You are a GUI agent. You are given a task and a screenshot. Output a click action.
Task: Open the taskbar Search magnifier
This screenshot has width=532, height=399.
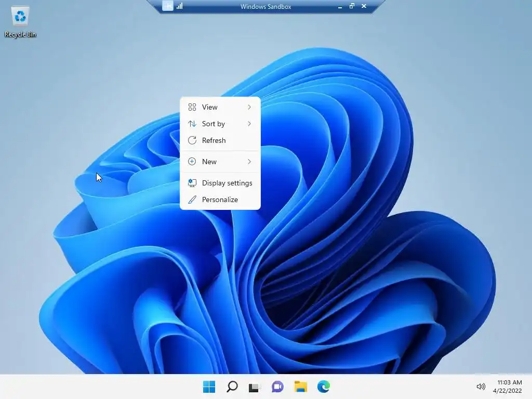click(232, 387)
